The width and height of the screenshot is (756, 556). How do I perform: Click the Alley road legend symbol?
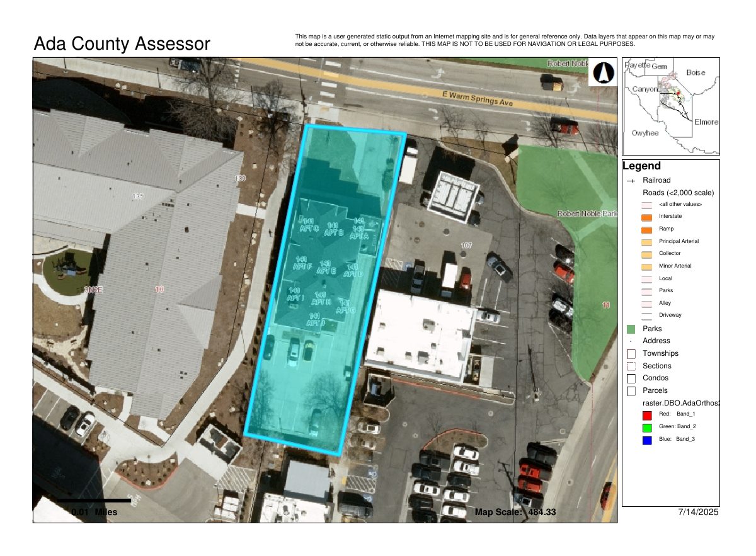click(x=646, y=304)
